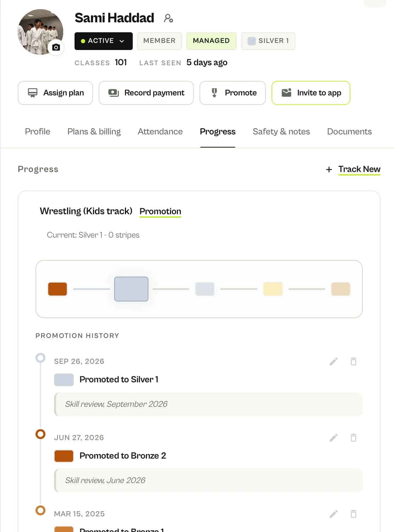Edit the Mar 15, 2025 promotion entry
Screen dimensions: 394x532
[334, 514]
